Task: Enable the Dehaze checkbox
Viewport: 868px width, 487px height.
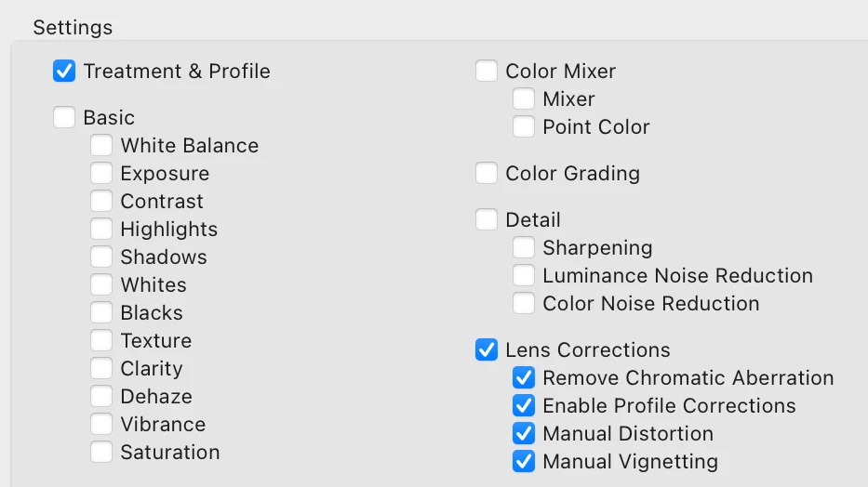Action: [101, 397]
